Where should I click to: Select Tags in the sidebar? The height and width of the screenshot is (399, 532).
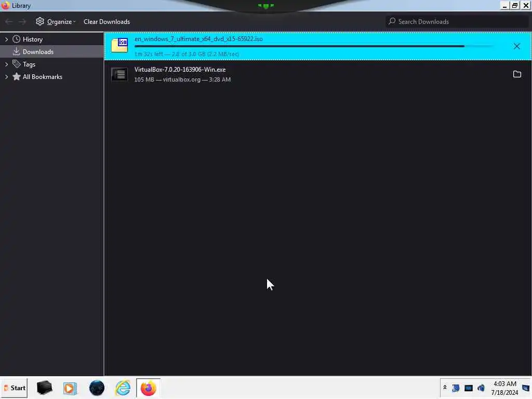pyautogui.click(x=51, y=64)
